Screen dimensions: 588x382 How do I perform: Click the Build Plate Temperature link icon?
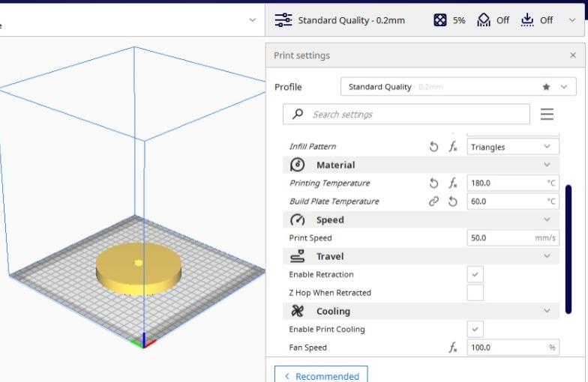coord(433,201)
